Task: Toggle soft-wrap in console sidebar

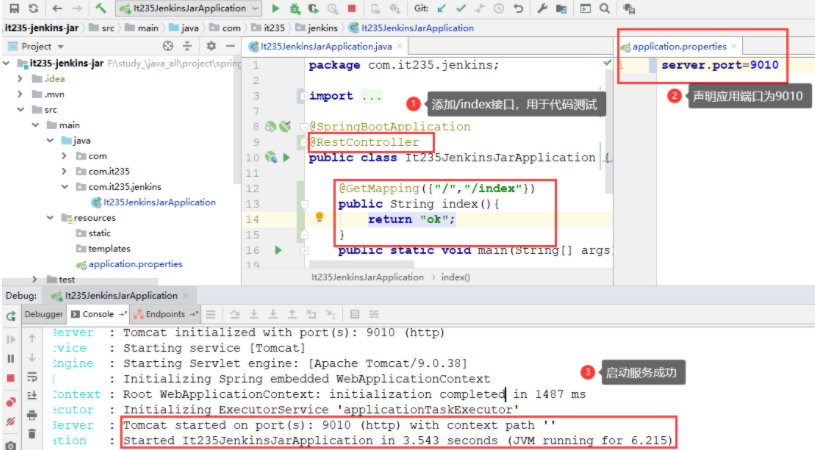Action: (x=32, y=377)
